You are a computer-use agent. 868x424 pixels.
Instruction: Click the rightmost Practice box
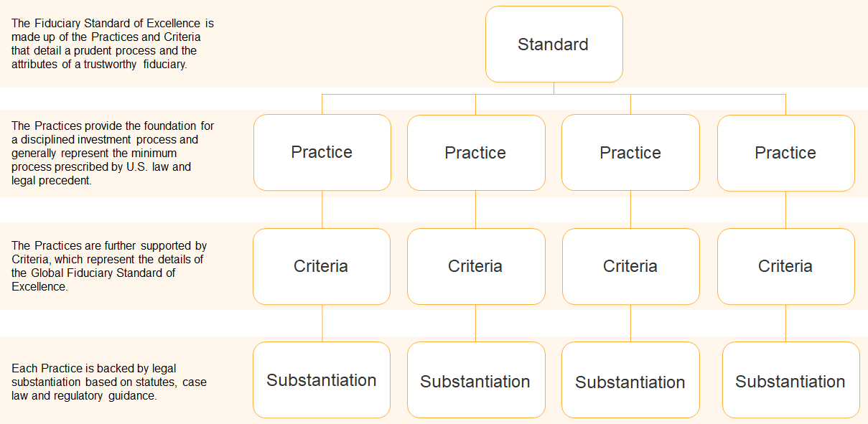pyautogui.click(x=785, y=153)
